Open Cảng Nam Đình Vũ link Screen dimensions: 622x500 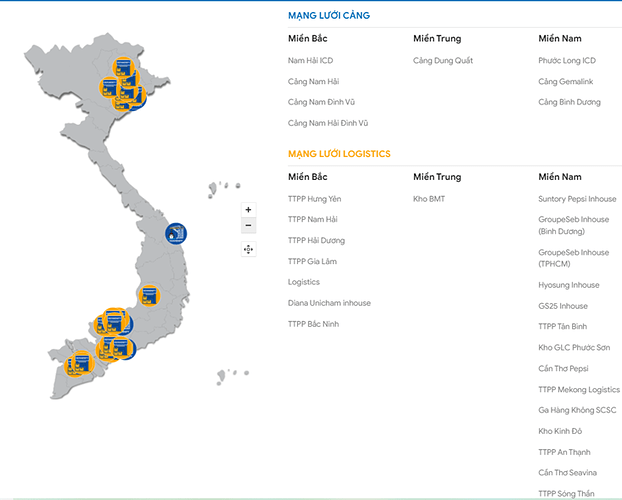[x=321, y=102]
